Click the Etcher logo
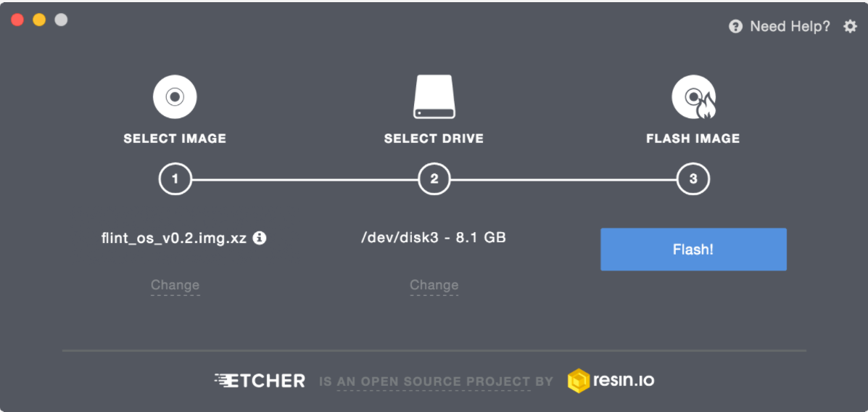868x412 pixels. point(260,380)
